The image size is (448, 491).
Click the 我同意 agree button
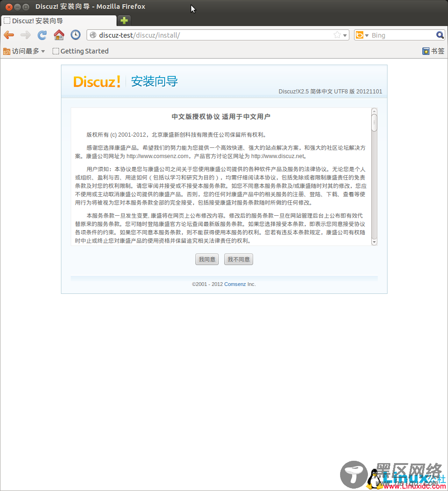click(x=207, y=259)
